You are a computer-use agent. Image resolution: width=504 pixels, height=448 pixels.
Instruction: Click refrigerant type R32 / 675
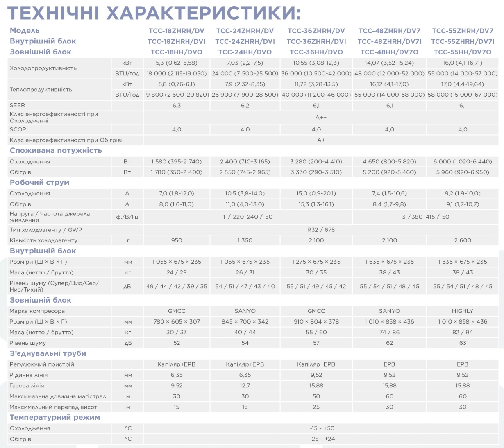pos(321,230)
